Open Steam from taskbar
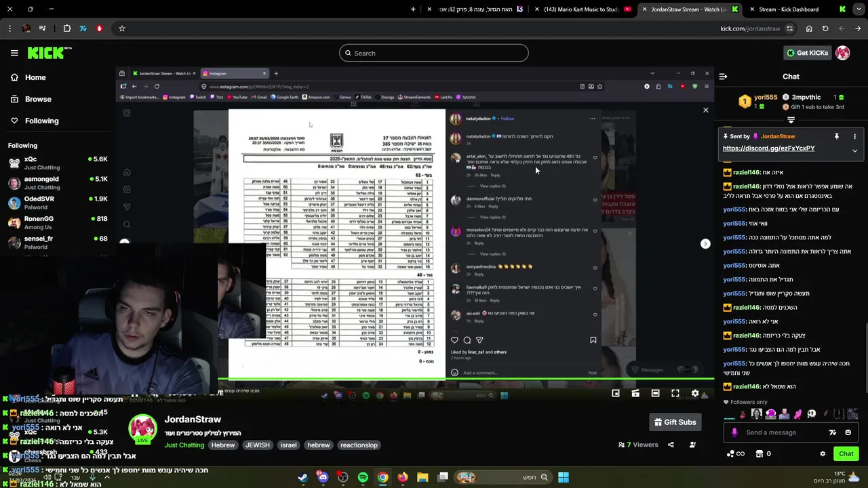Image resolution: width=868 pixels, height=488 pixels. click(x=302, y=477)
